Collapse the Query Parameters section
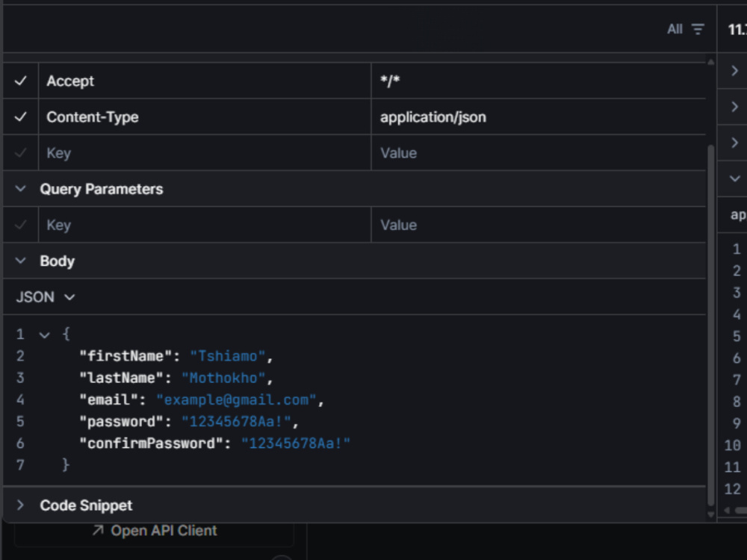The image size is (747, 560). coord(20,189)
